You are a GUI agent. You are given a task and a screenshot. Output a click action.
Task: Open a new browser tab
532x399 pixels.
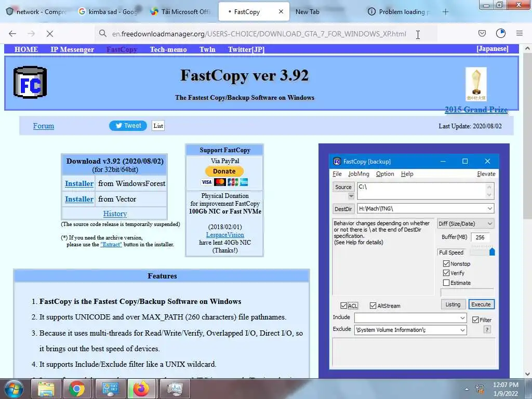(x=445, y=12)
